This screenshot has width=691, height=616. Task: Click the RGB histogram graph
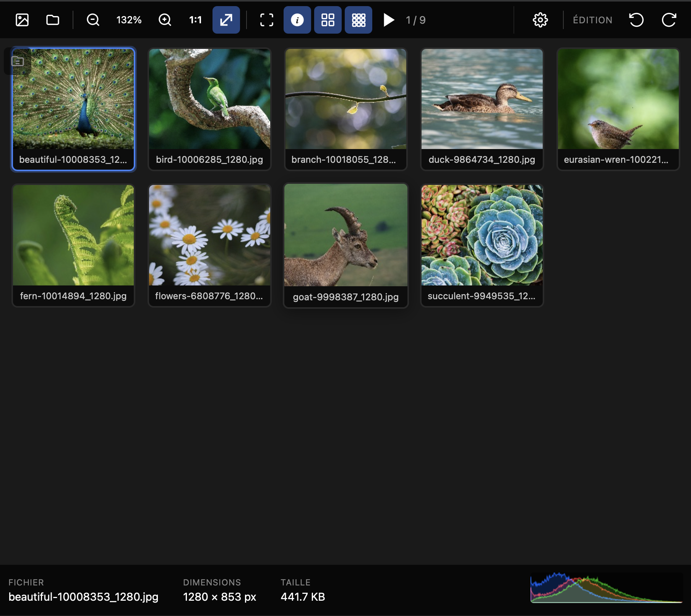coord(606,588)
